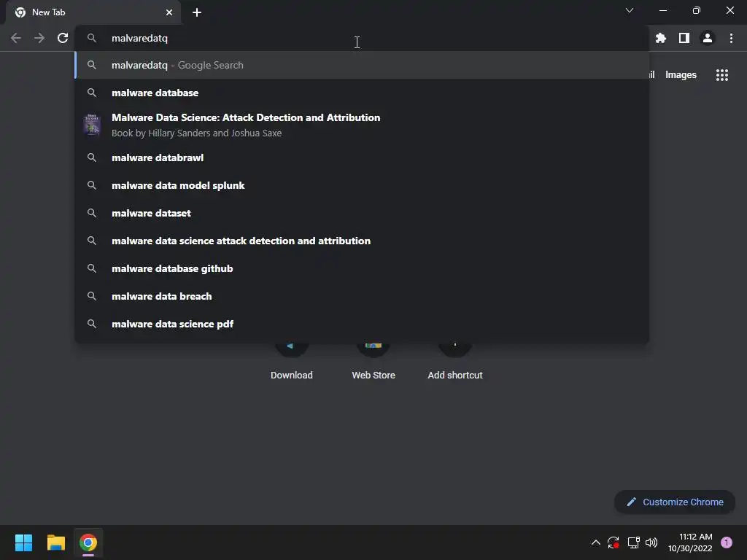This screenshot has width=747, height=560.
Task: Reload the page with the refresh icon
Action: coord(63,38)
